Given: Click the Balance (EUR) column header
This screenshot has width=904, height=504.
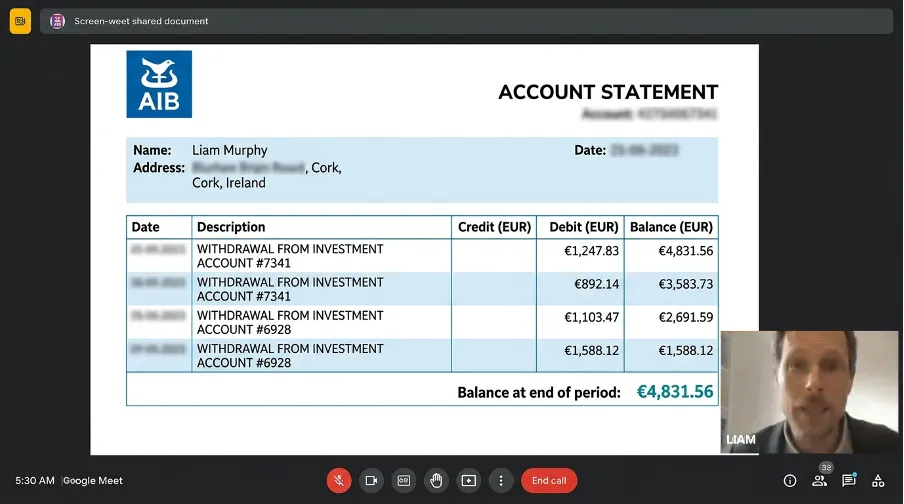Looking at the screenshot, I should click(x=671, y=227).
